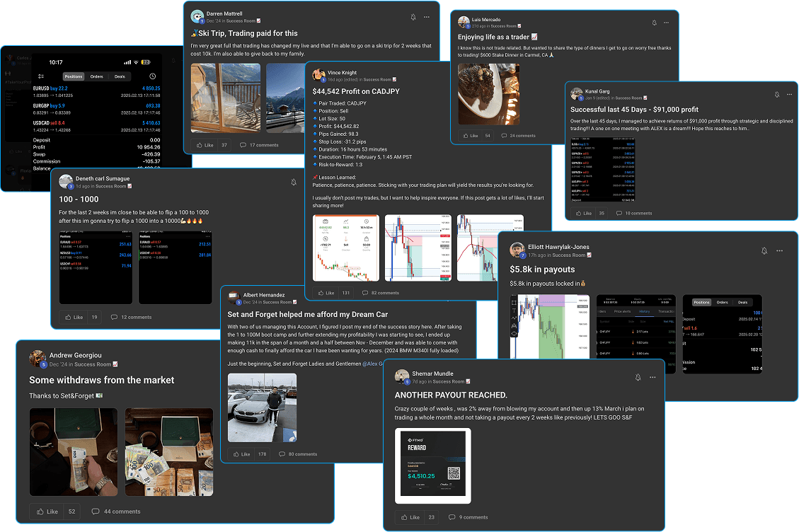Open Deneth carl Sumague's profile avatar

coord(66,181)
